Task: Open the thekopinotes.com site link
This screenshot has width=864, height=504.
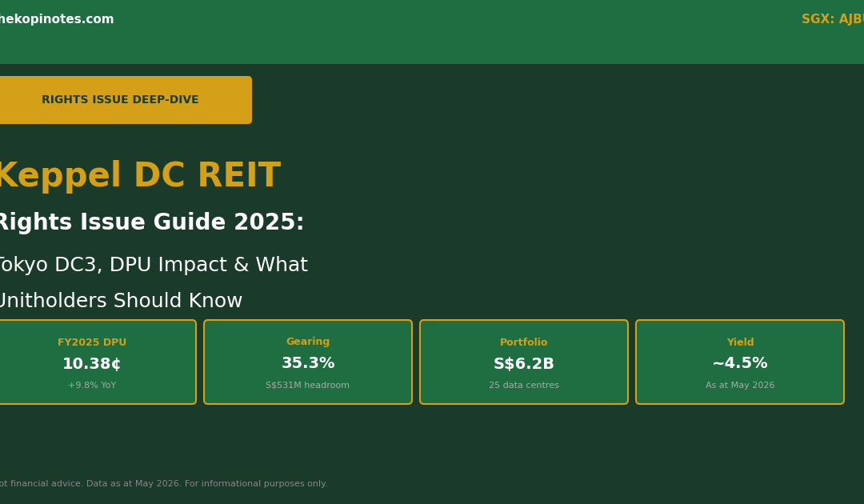Action: point(56,19)
